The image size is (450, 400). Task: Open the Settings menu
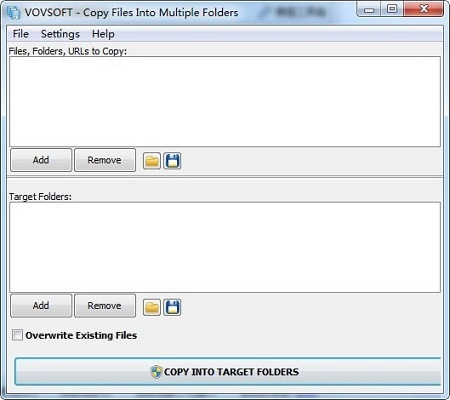(x=60, y=34)
